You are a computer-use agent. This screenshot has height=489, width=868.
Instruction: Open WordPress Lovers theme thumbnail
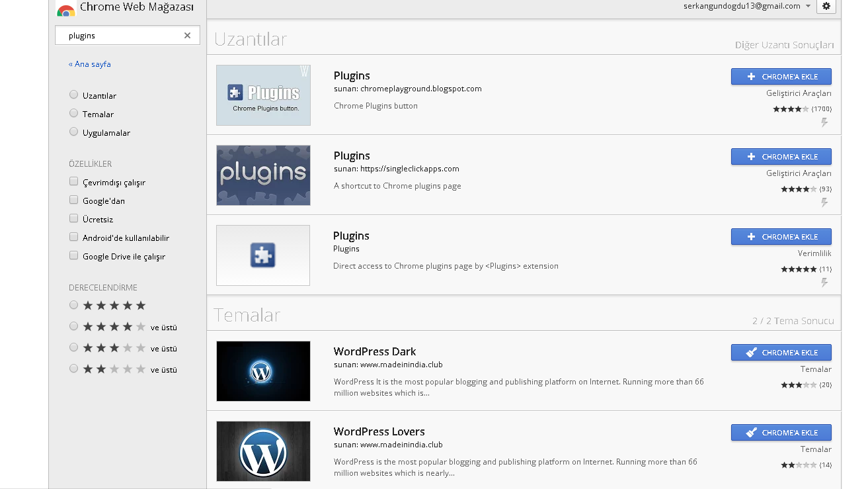coord(263,451)
